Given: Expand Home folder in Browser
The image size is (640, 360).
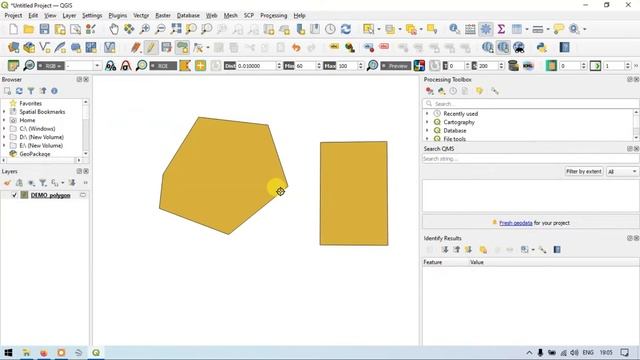Looking at the screenshot, I should [4, 120].
